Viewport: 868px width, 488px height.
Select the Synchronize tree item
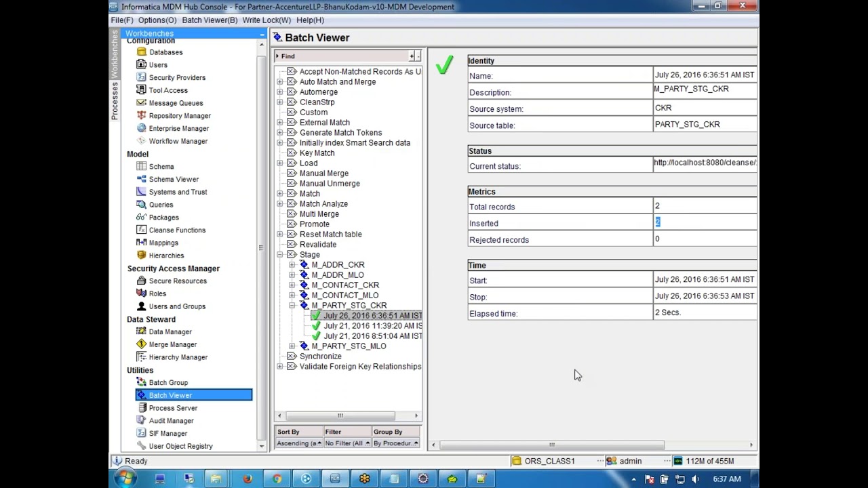(320, 357)
